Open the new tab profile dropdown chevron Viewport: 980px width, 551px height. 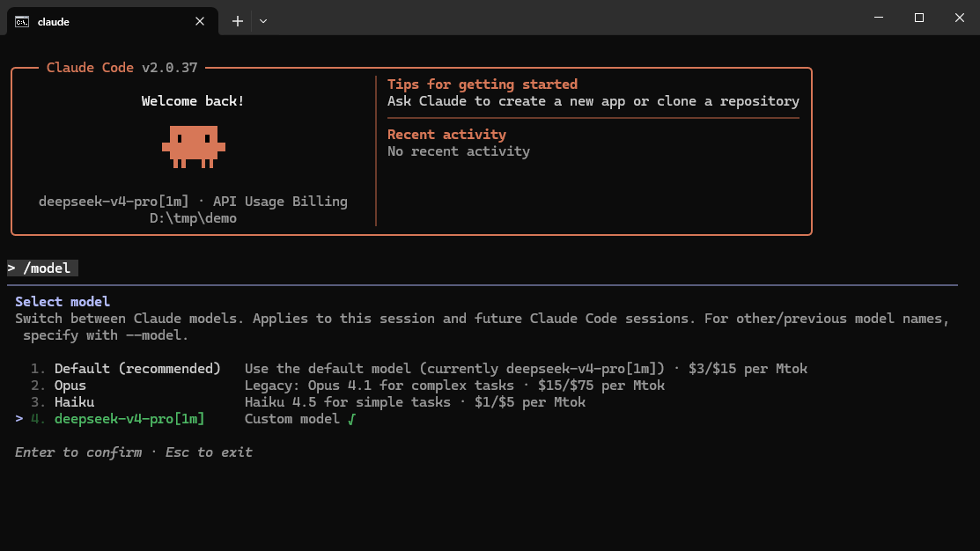coord(263,21)
